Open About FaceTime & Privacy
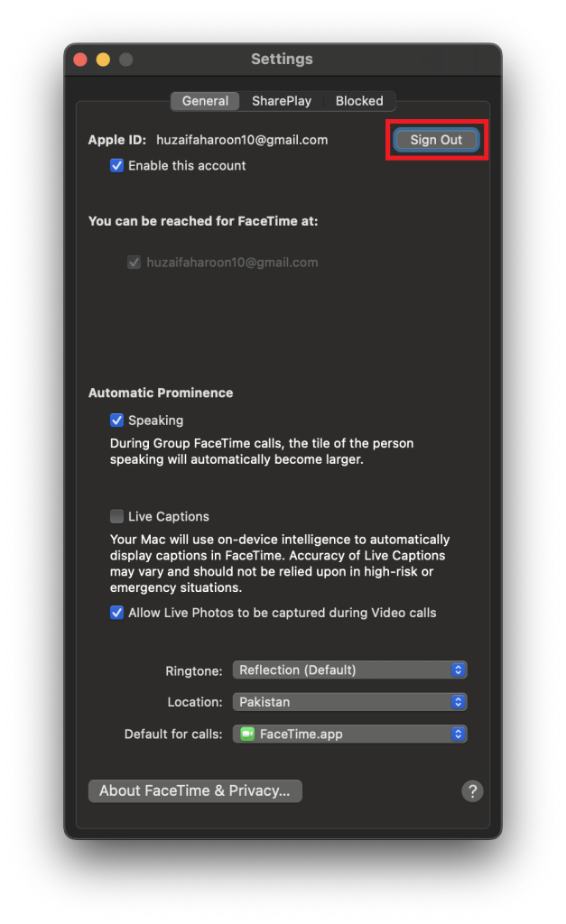Image resolution: width=566 pixels, height=924 pixels. tap(195, 791)
